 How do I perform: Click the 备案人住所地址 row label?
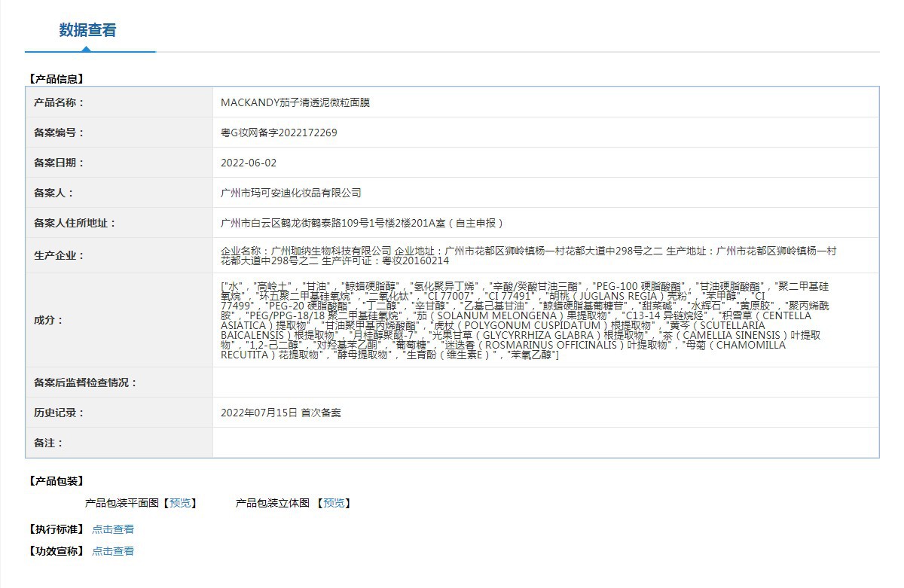[75, 223]
